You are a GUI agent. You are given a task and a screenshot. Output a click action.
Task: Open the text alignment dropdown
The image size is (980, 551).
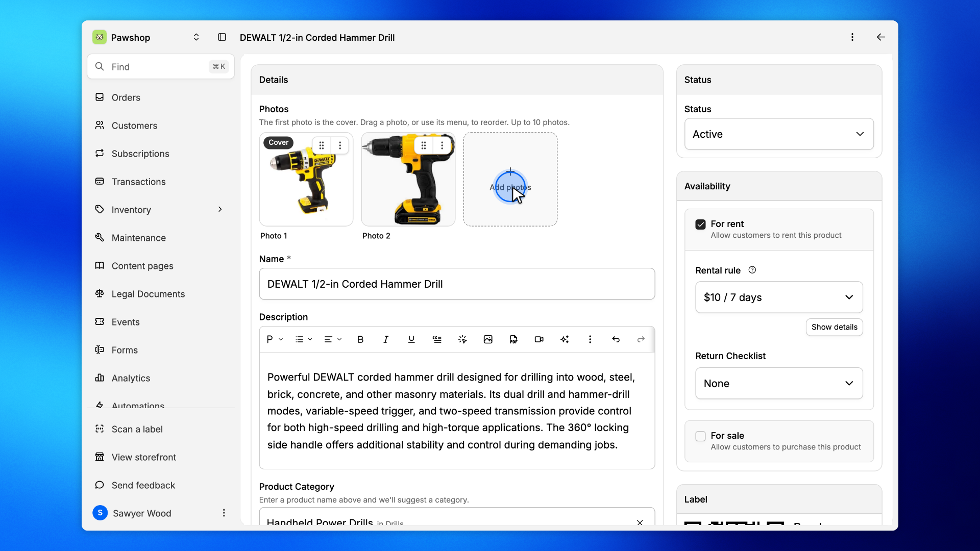click(333, 339)
